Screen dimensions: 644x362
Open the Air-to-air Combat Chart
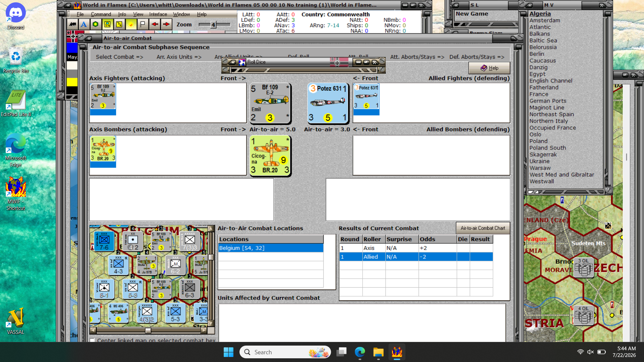point(483,228)
